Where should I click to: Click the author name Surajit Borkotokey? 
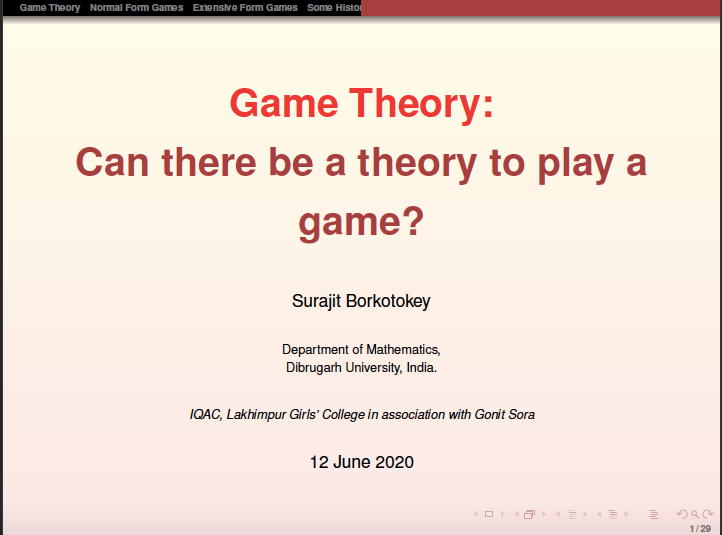[361, 301]
